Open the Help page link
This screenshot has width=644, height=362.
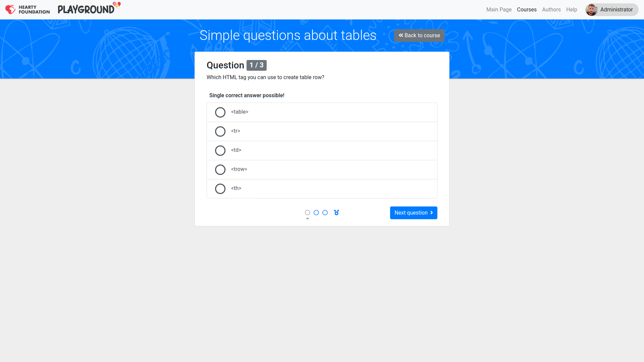[x=572, y=10]
